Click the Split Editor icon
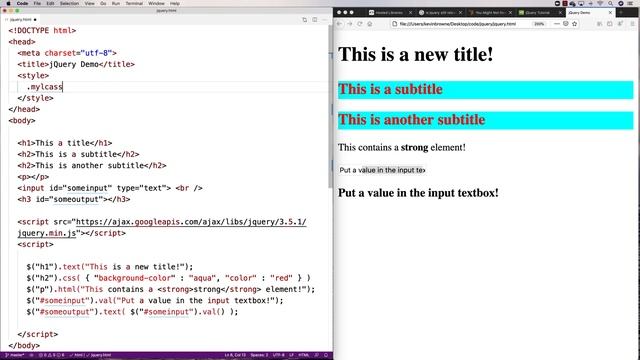Screen dimensions: 640x360 pyautogui.click(x=315, y=20)
